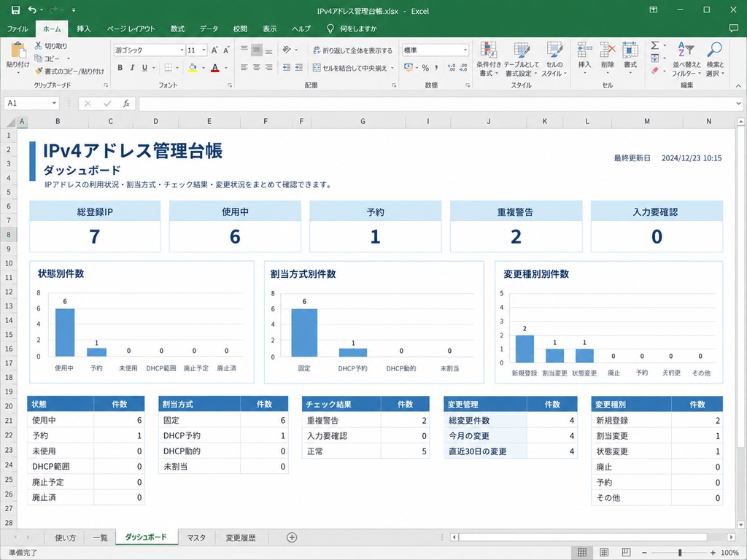Switch to Page Layout view in status bar
The width and height of the screenshot is (747, 560).
(x=604, y=553)
